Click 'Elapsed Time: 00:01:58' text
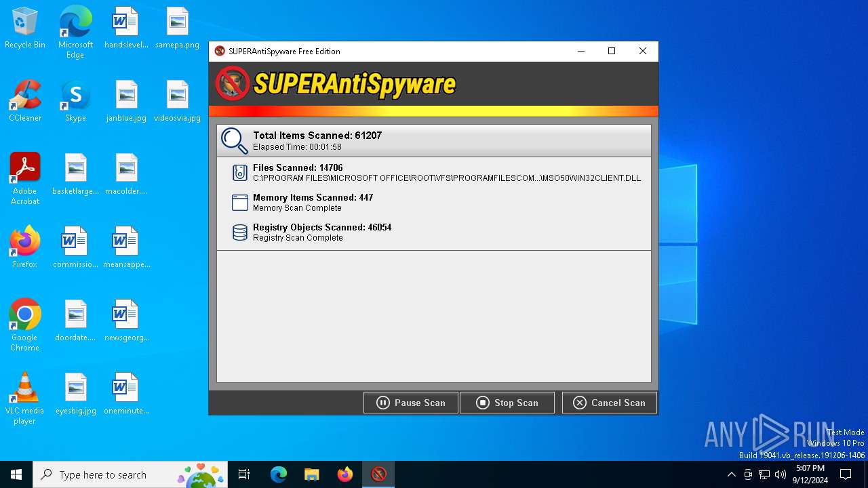This screenshot has height=488, width=868. click(x=297, y=147)
